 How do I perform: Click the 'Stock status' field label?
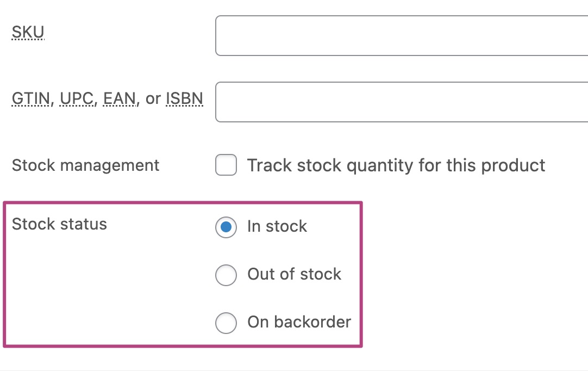[59, 224]
